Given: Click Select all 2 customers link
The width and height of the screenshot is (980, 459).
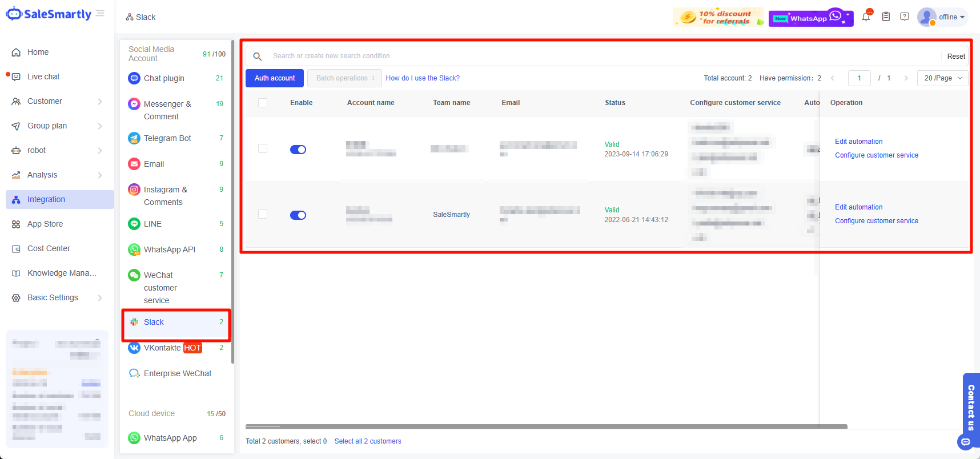Looking at the screenshot, I should 368,441.
